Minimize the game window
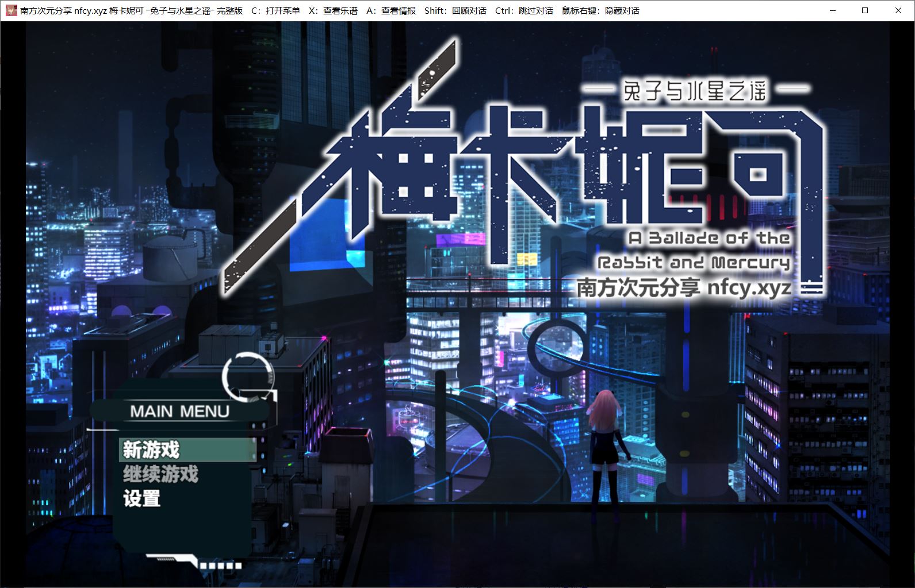Viewport: 915px width, 588px height. coord(834,10)
